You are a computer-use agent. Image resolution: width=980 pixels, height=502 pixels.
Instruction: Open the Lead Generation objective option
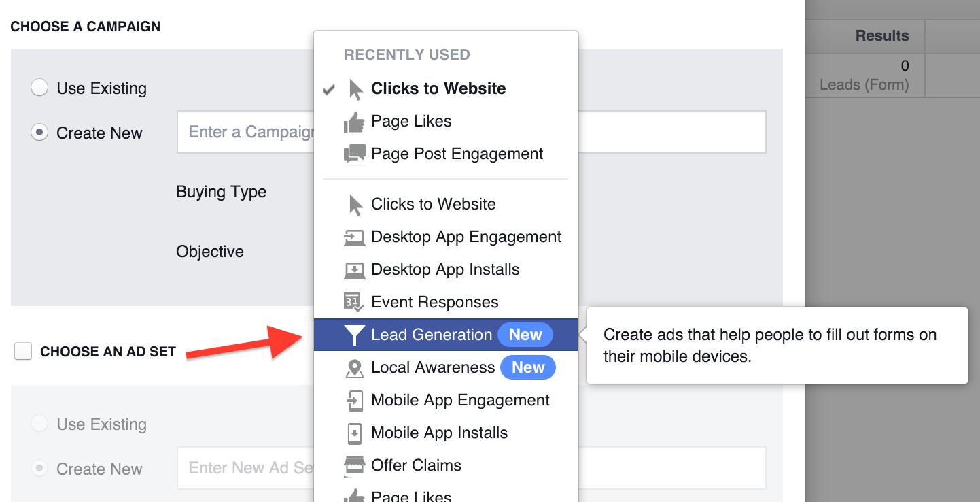[x=431, y=334]
